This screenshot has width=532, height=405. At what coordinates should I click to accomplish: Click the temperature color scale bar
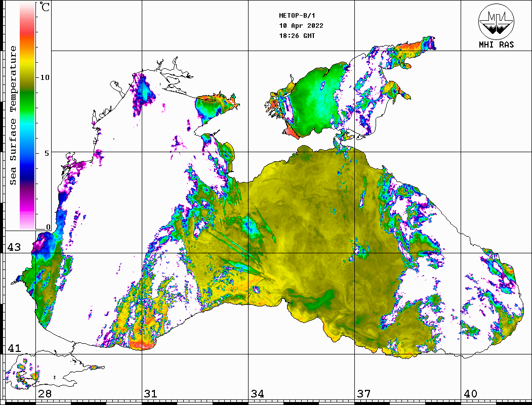click(x=27, y=116)
